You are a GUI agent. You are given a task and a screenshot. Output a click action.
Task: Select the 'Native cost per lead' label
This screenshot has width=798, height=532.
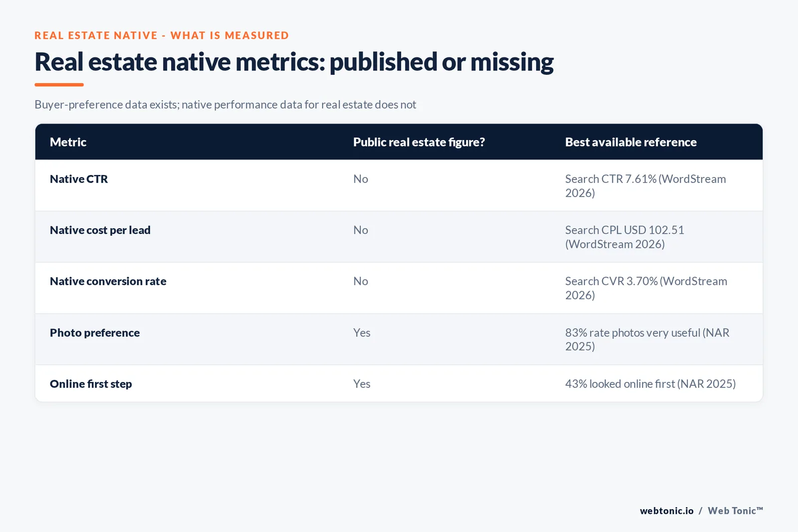click(x=100, y=230)
